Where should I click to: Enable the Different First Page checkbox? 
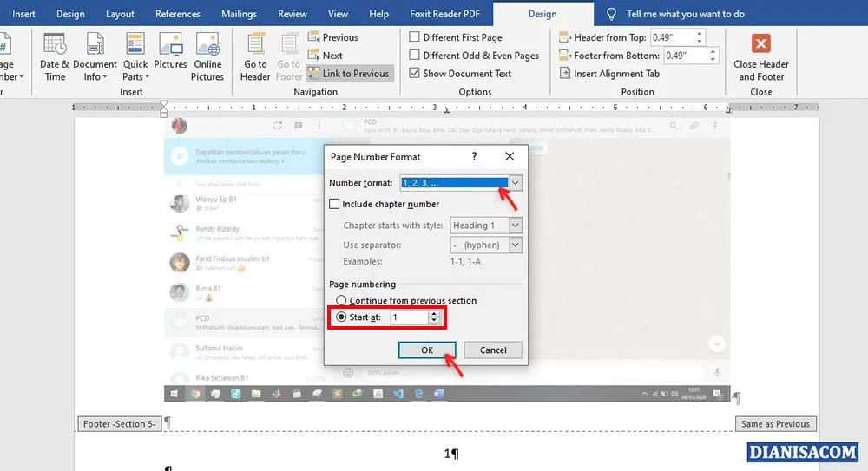tap(416, 37)
